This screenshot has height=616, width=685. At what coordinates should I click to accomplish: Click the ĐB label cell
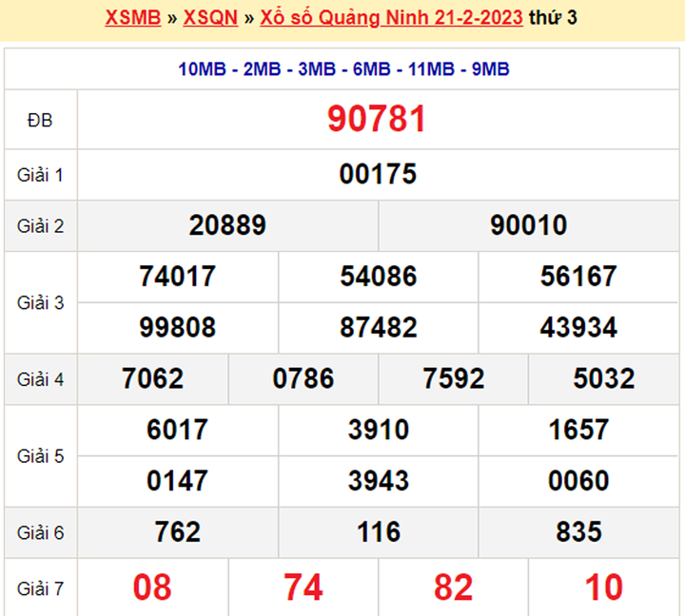click(x=40, y=120)
